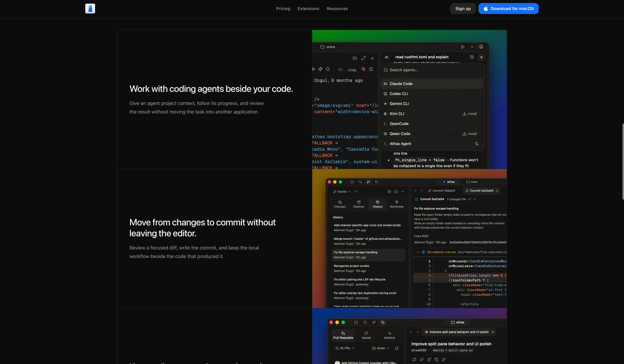This screenshot has height=364, width=624.
Task: Click the expand-to-fullscreen arrows icon
Action: pos(363,58)
